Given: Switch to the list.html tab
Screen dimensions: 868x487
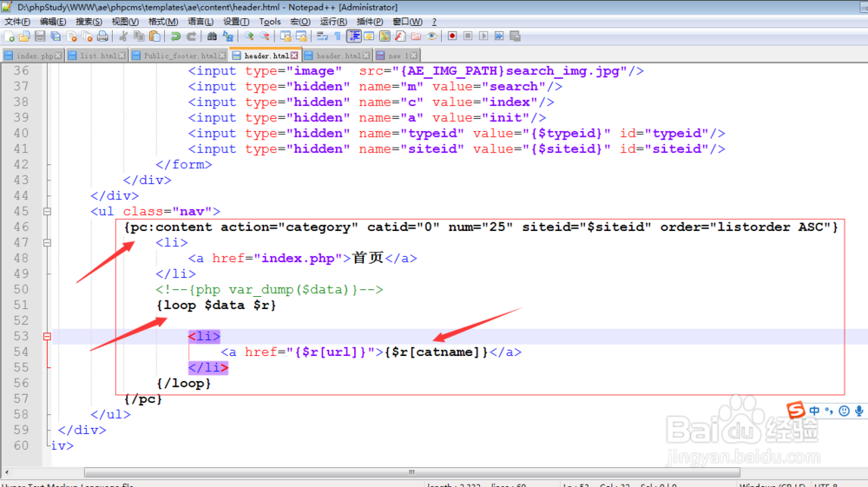Looking at the screenshot, I should (98, 56).
